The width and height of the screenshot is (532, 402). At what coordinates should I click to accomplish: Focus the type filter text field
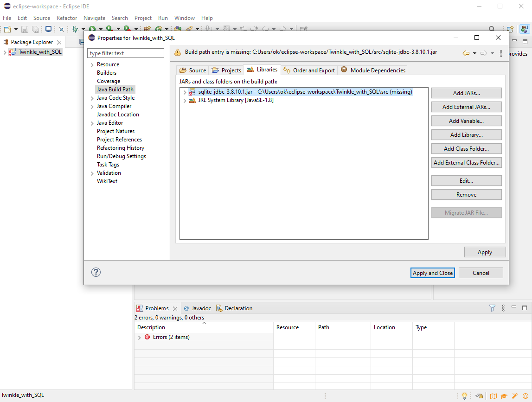(126, 53)
